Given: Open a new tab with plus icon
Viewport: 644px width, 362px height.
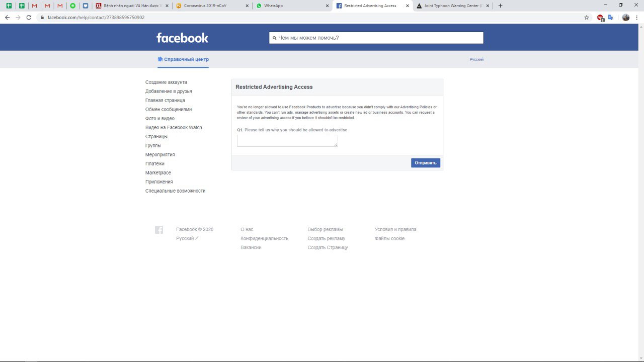Looking at the screenshot, I should [x=500, y=6].
